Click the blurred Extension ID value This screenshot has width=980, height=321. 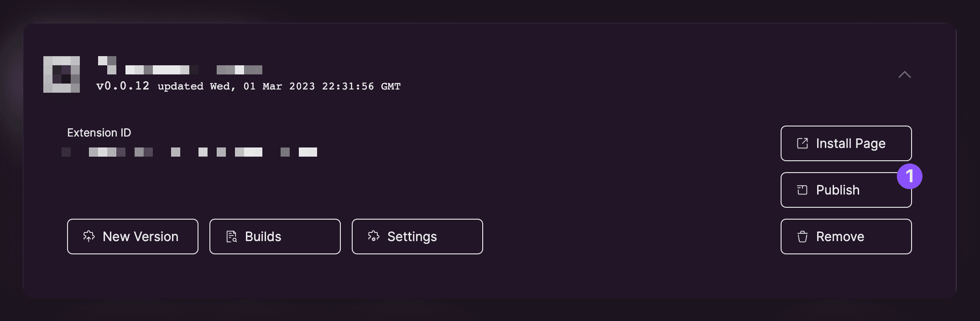pyautogui.click(x=189, y=152)
